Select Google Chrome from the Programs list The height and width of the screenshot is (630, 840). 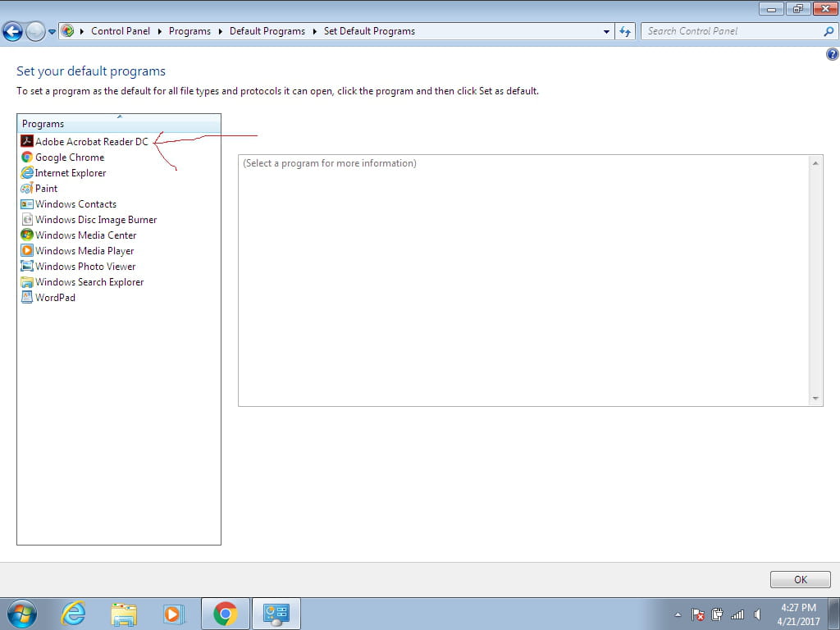(x=70, y=157)
